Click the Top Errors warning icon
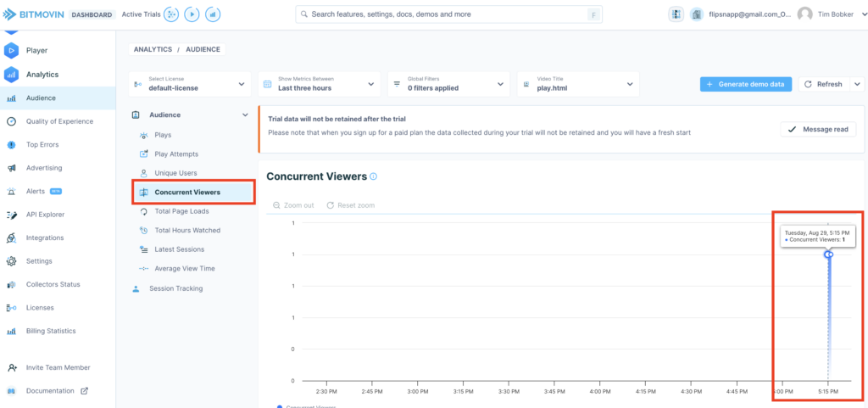The width and height of the screenshot is (868, 408). point(11,144)
